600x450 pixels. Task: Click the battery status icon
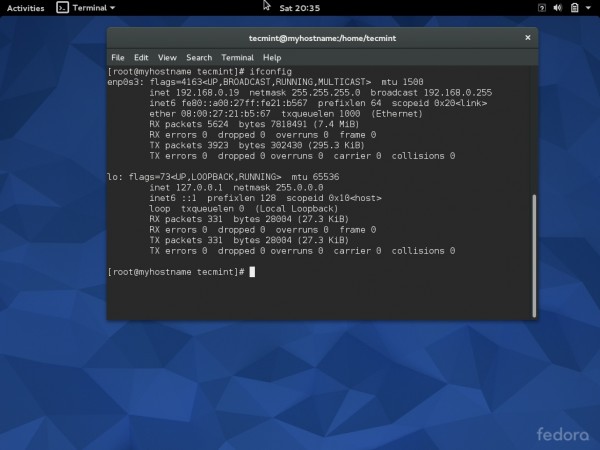pyautogui.click(x=574, y=8)
